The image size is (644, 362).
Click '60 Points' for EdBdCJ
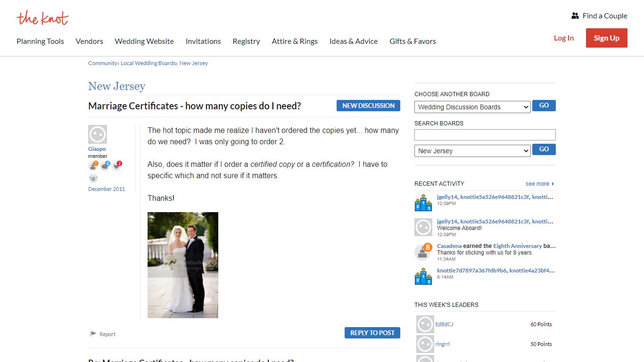pos(541,324)
